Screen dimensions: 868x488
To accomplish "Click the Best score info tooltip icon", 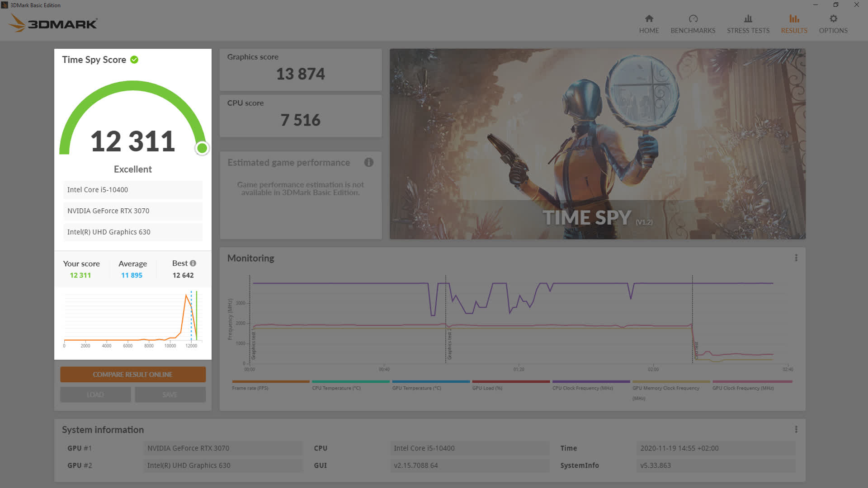I will click(192, 263).
